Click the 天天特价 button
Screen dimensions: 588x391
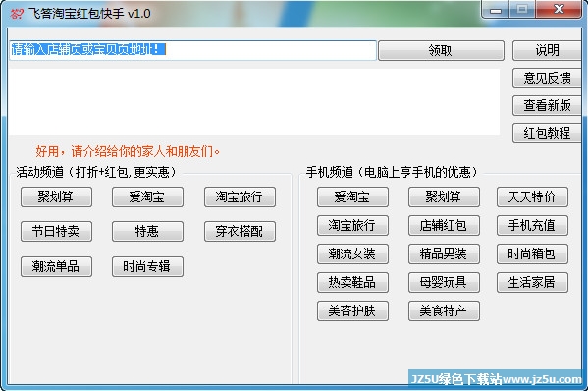(x=532, y=197)
